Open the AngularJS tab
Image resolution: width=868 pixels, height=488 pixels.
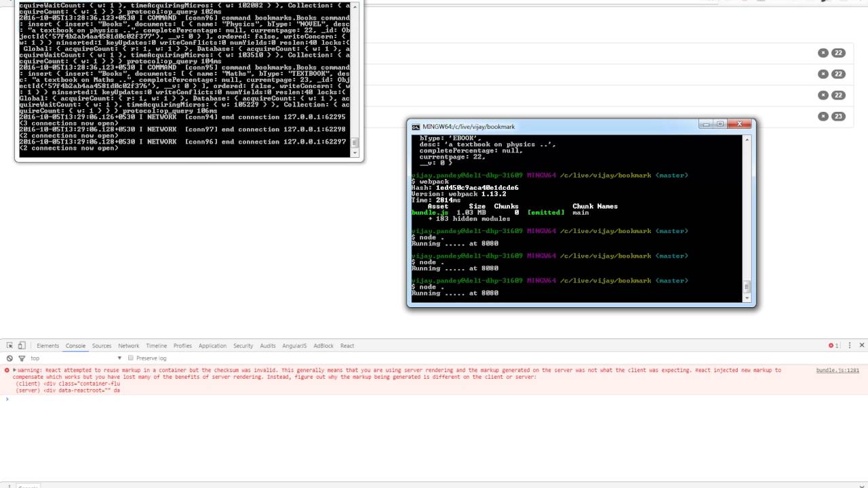(294, 346)
